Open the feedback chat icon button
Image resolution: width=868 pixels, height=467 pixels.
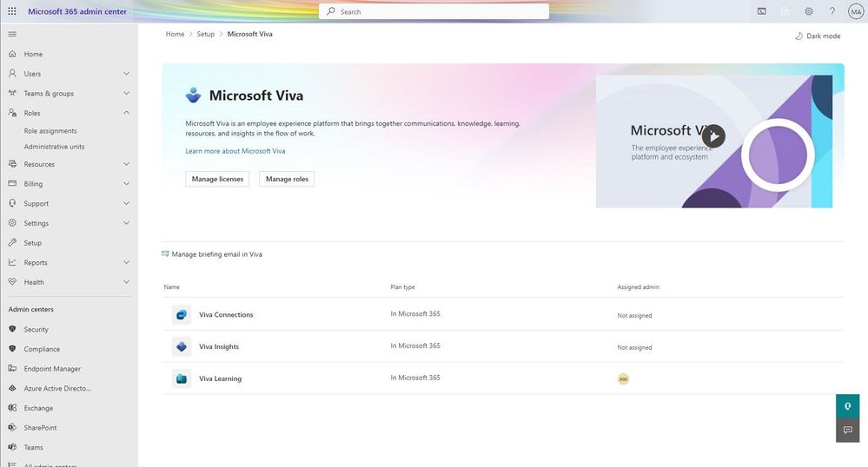pyautogui.click(x=847, y=430)
